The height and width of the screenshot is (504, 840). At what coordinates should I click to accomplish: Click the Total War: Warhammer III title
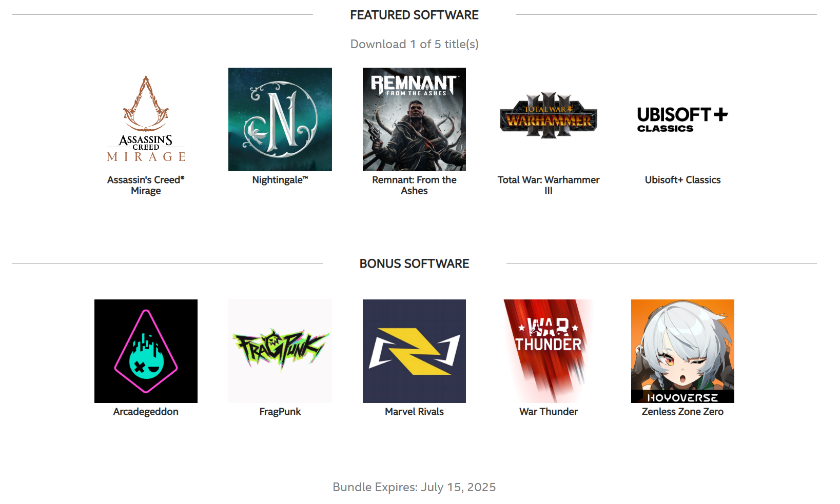point(549,185)
